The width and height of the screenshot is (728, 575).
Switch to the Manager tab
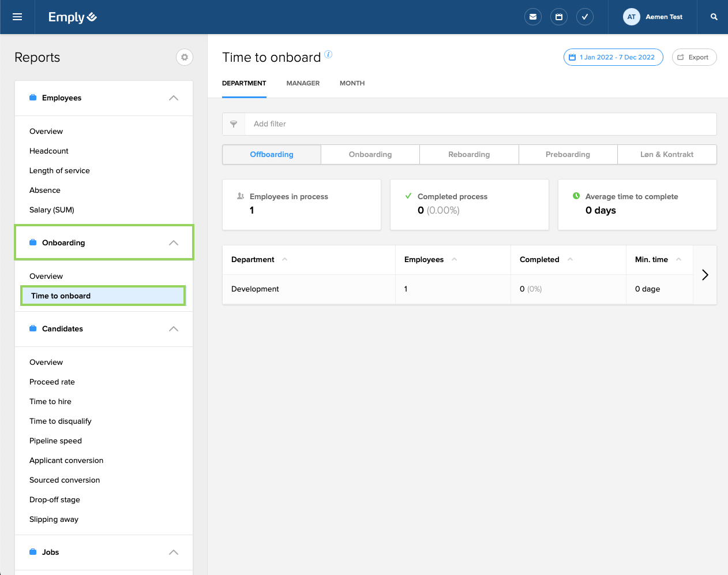coord(303,83)
